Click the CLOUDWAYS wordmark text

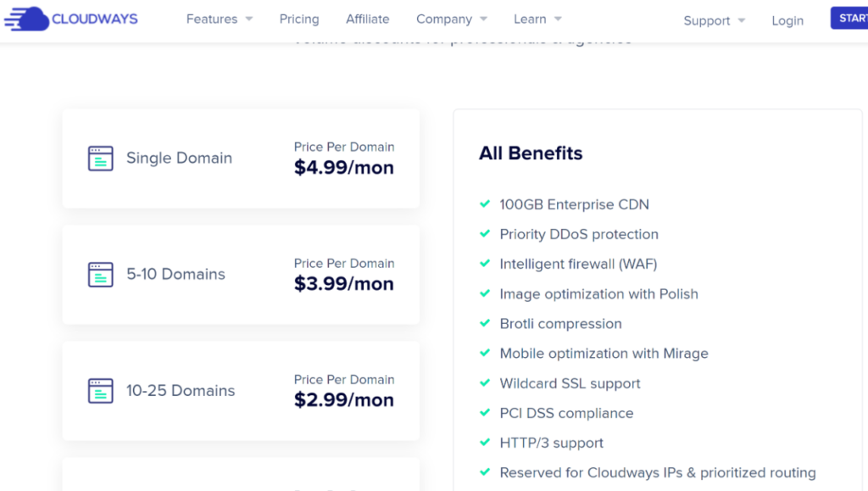(x=95, y=20)
